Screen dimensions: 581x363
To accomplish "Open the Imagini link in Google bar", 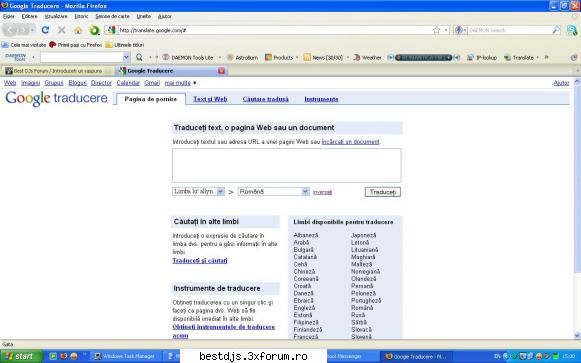I will pos(30,83).
